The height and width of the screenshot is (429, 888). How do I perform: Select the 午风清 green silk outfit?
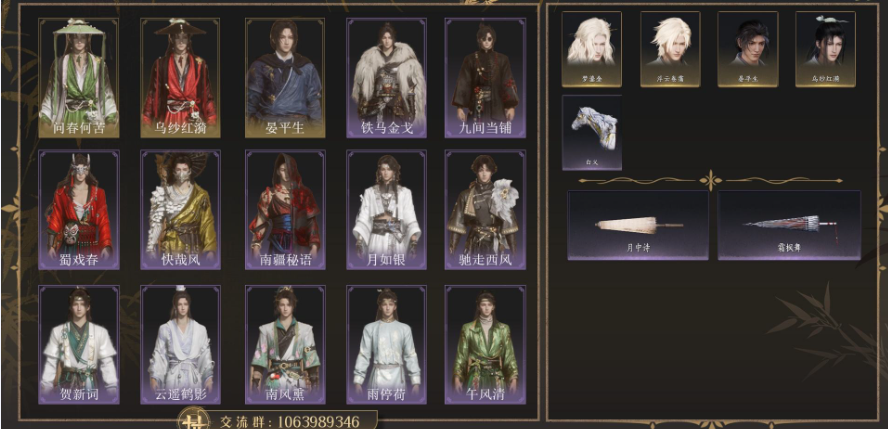pyautogui.click(x=485, y=345)
